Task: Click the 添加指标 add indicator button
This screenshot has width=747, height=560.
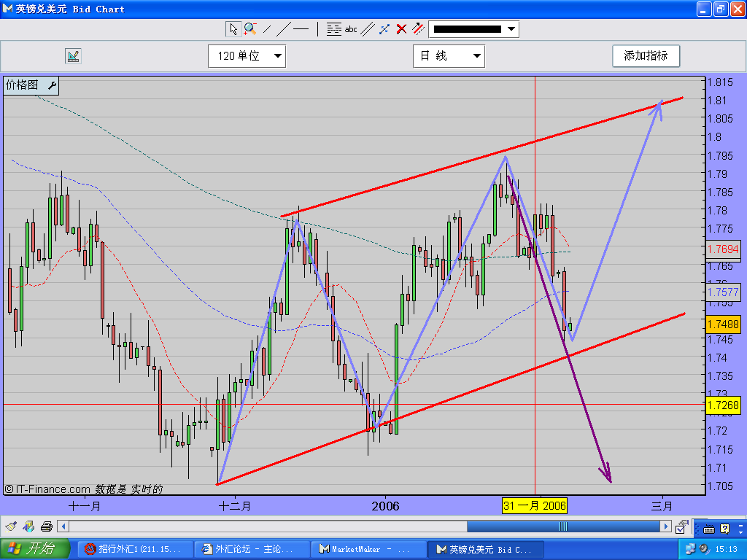Action: point(646,56)
